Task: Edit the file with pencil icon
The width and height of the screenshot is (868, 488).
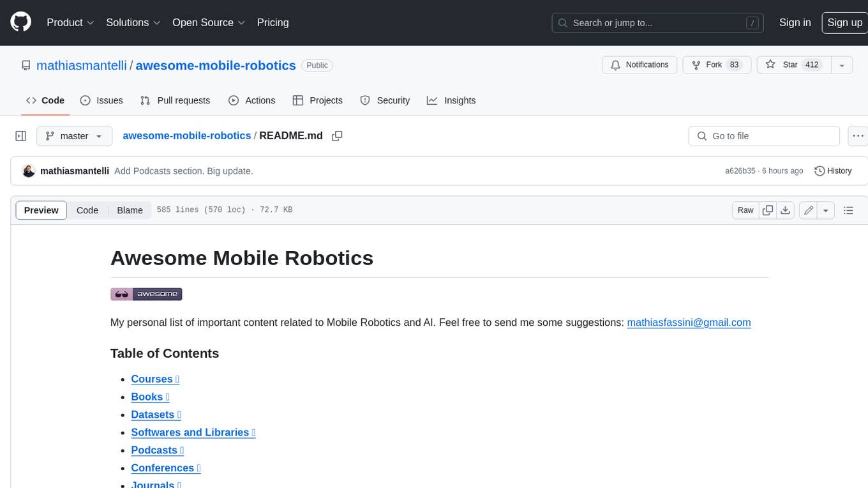Action: pos(809,210)
